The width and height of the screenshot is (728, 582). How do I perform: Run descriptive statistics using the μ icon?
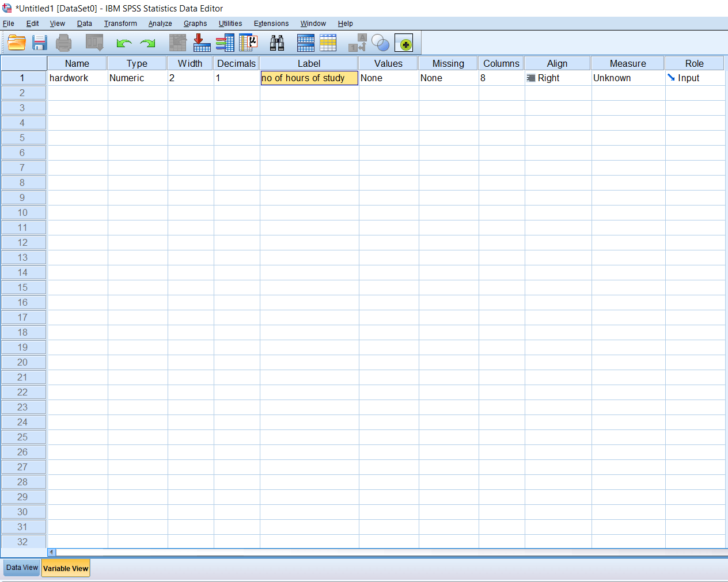[x=248, y=43]
